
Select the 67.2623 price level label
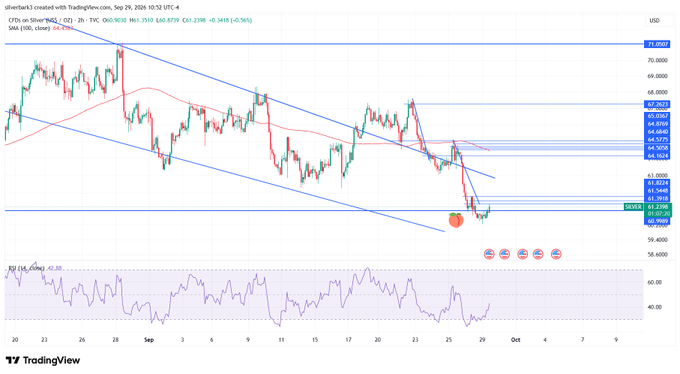[657, 104]
